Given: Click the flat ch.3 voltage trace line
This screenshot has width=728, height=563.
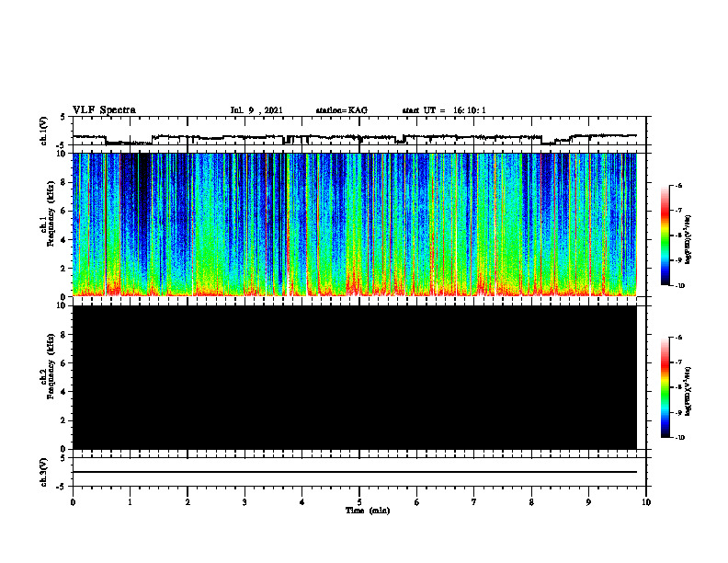Looking at the screenshot, I should [355, 472].
